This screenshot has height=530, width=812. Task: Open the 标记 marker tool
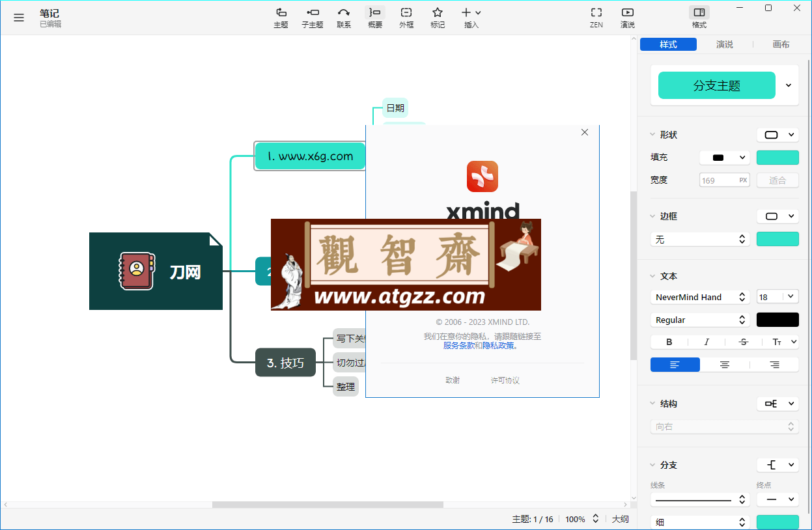438,18
